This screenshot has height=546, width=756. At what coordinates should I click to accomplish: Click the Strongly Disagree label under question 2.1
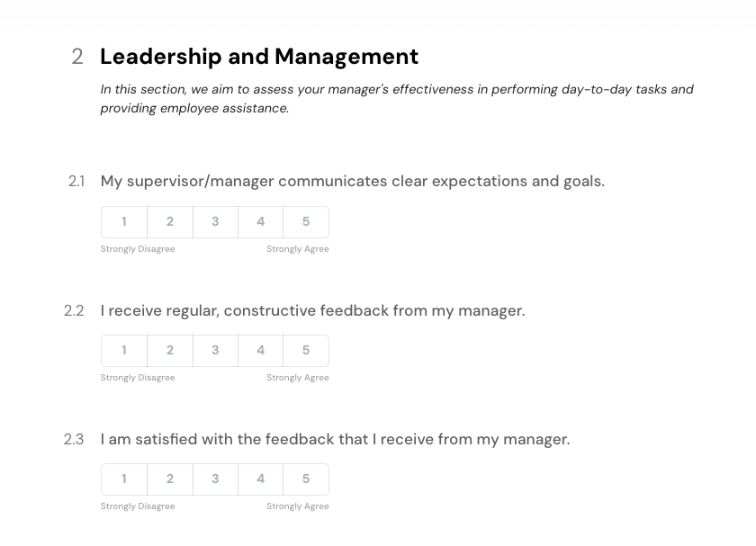click(x=137, y=248)
